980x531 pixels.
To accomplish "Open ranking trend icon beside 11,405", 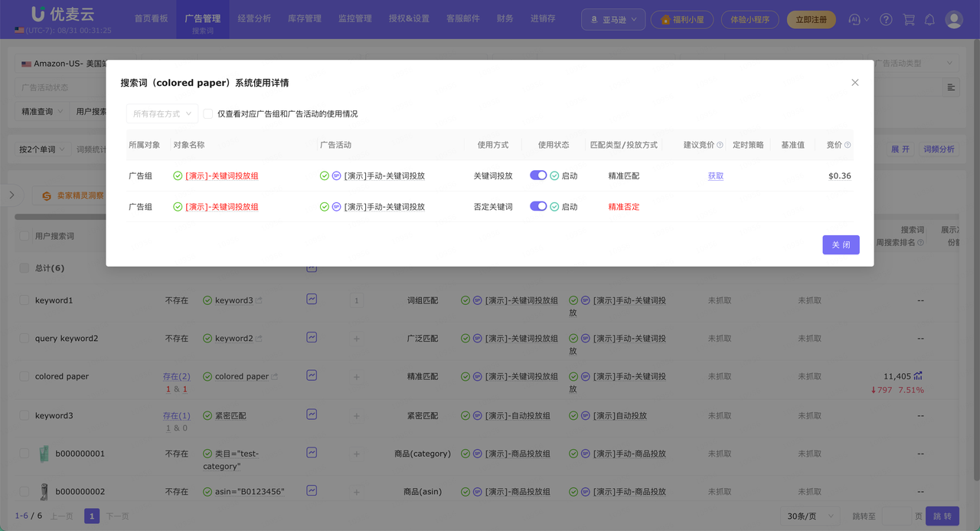I will (918, 376).
